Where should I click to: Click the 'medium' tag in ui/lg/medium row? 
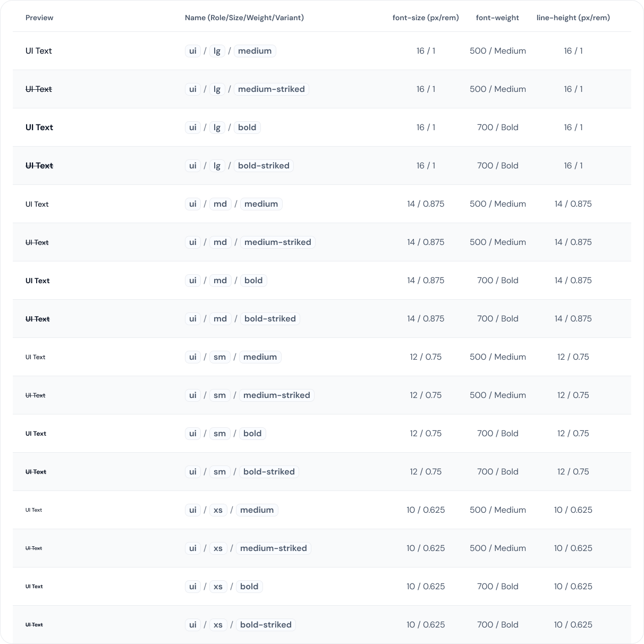point(255,51)
